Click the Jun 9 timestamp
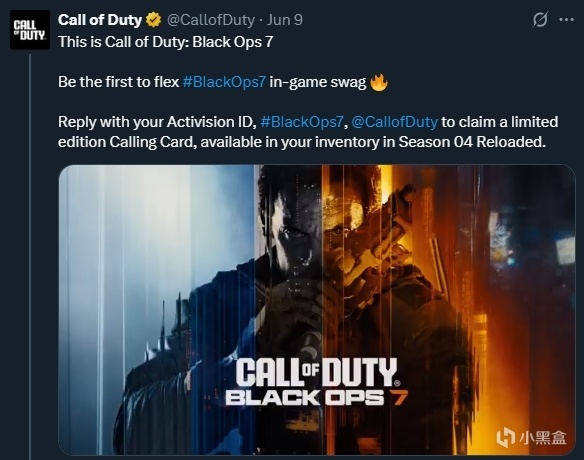The height and width of the screenshot is (460, 584). click(285, 20)
